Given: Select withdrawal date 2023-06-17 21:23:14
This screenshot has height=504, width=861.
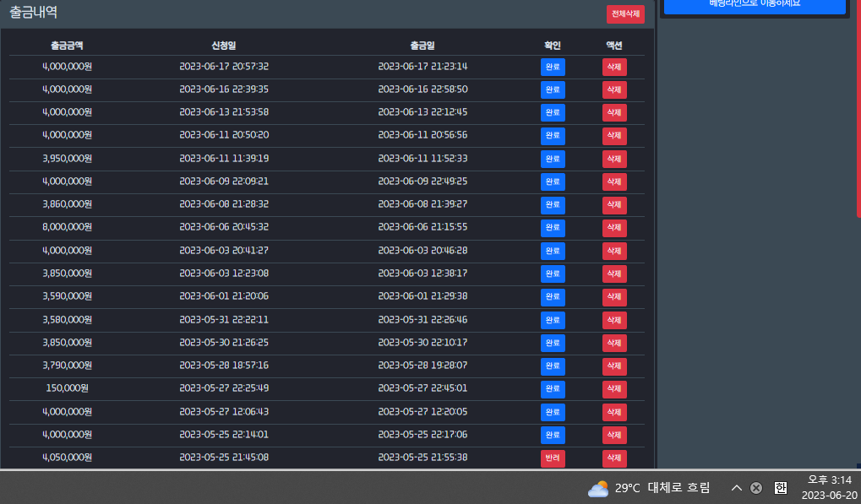Looking at the screenshot, I should [x=422, y=67].
